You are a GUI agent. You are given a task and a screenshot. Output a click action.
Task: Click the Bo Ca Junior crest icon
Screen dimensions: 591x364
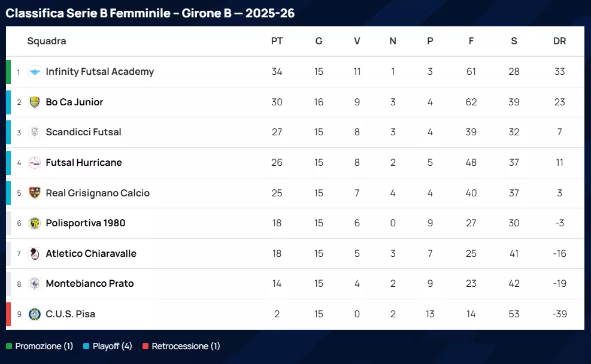tap(35, 102)
